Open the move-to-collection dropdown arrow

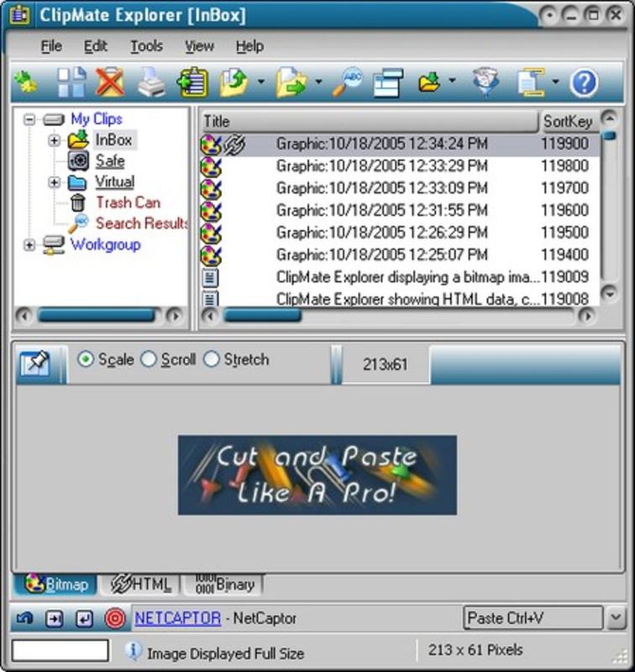tap(318, 81)
